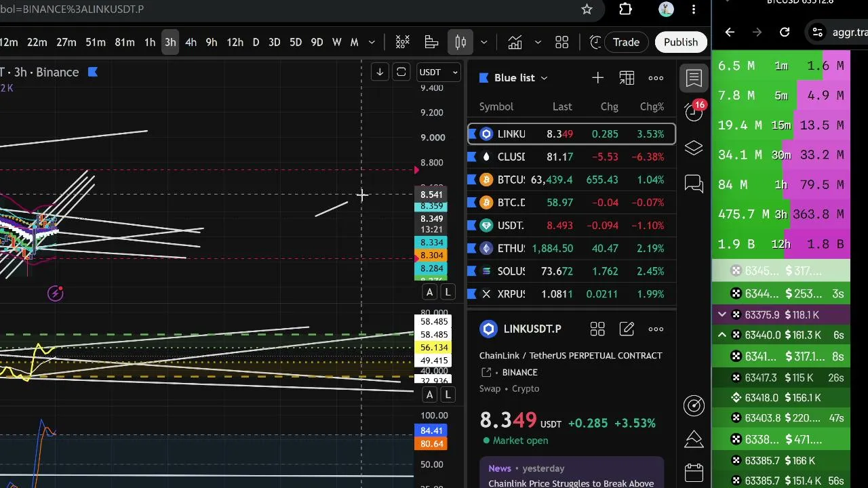This screenshot has width=868, height=488.
Task: Toggle log scale L on price pane
Action: (448, 292)
